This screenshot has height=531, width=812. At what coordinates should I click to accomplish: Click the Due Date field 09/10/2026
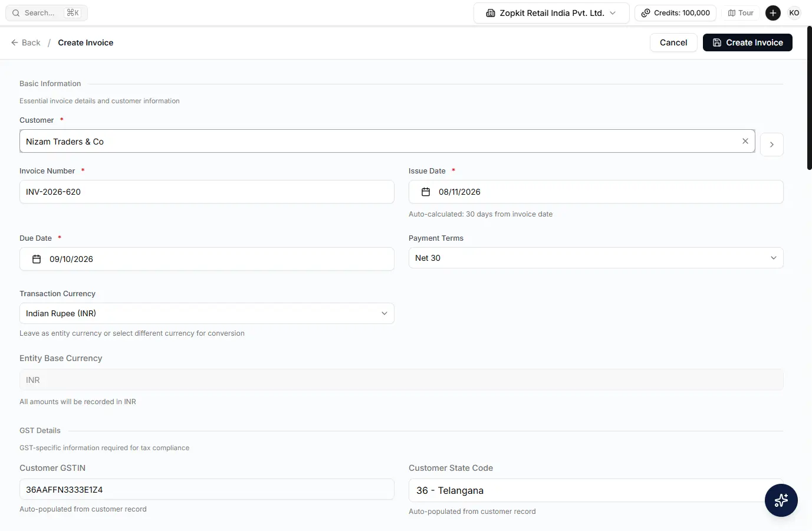coord(206,259)
